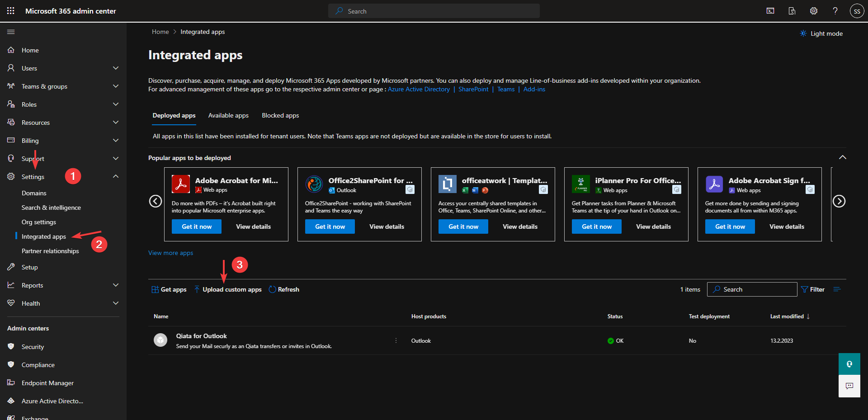Click the settings gear in top bar
Image resolution: width=868 pixels, height=420 pixels.
[814, 11]
